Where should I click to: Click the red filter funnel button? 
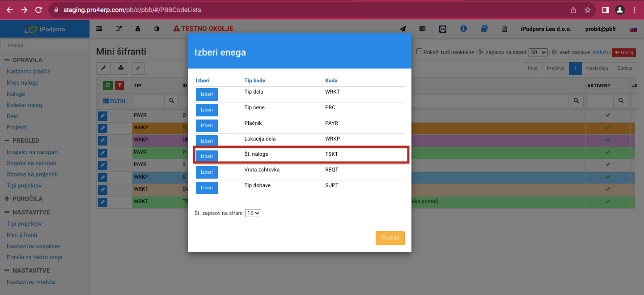119,86
